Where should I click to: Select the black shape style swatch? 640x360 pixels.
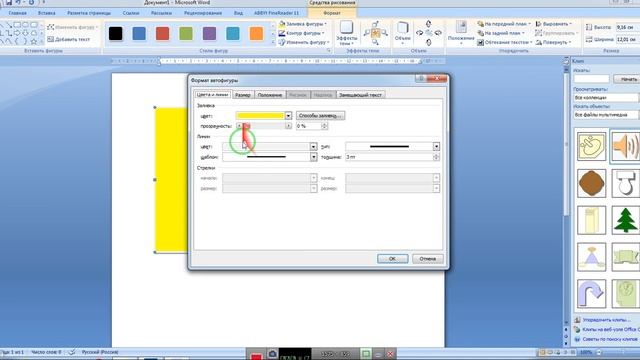click(116, 33)
